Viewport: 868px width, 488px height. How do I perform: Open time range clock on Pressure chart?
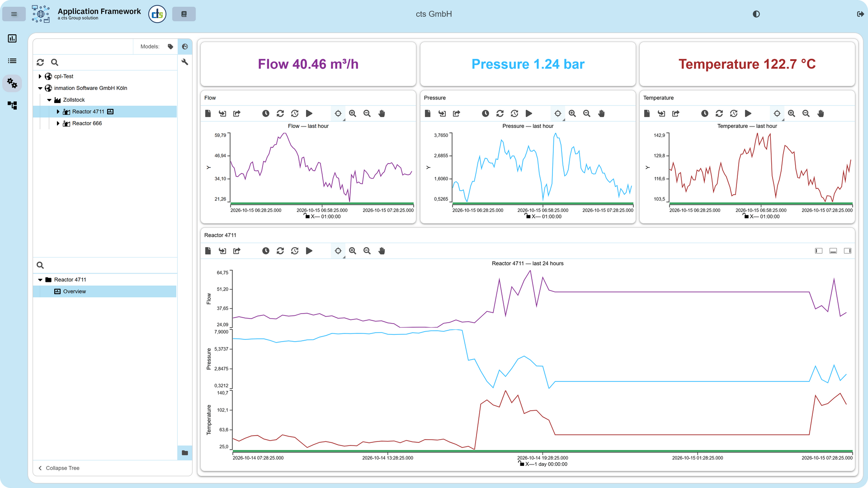[x=486, y=113]
